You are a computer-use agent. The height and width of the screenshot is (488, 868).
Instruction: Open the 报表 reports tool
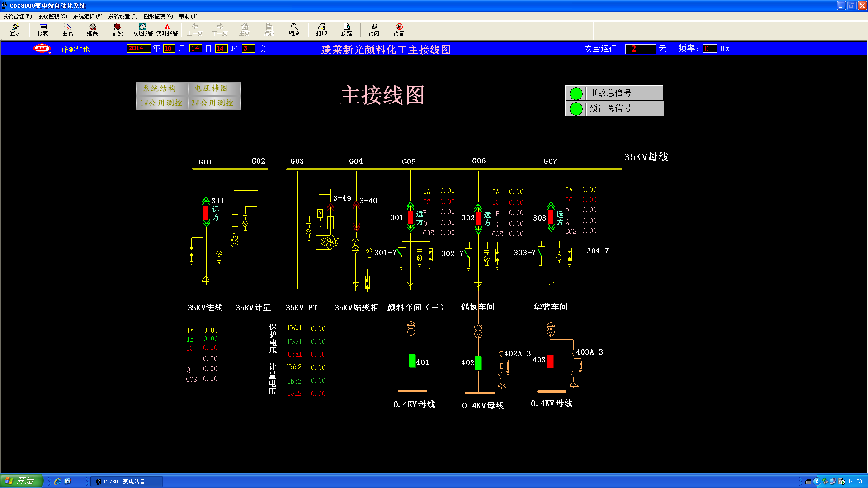pos(42,29)
